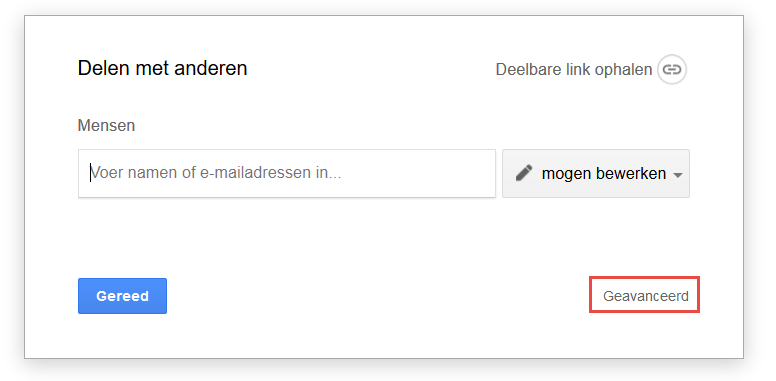Expand the edit-rights combo box

(x=596, y=174)
